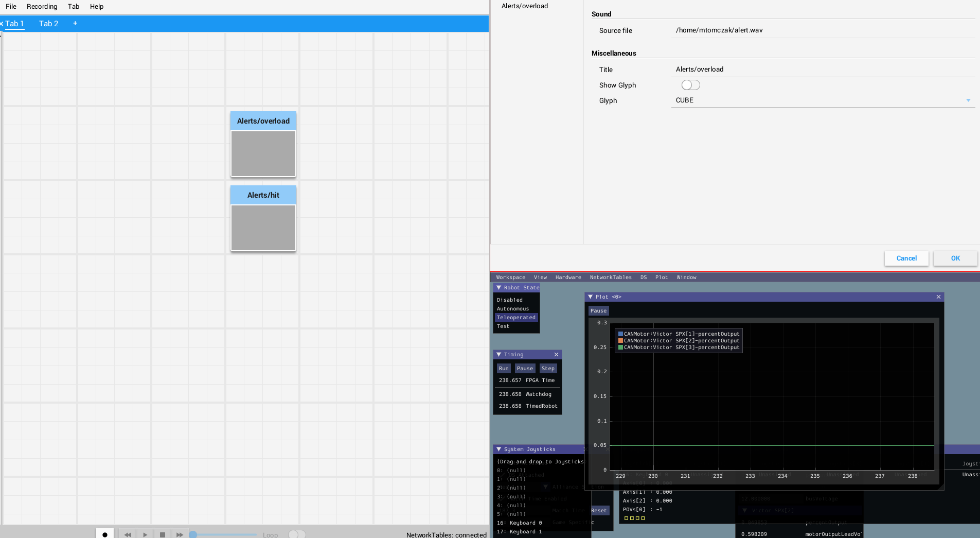Viewport: 980px width, 538px height.
Task: Collapse the Victor SPX[2] section
Action: pyautogui.click(x=745, y=510)
